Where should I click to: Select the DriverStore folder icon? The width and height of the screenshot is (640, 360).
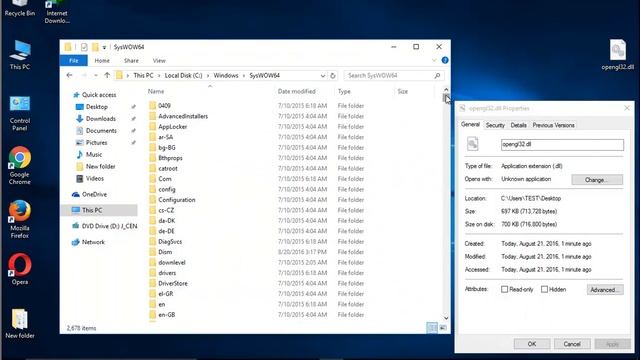153,283
